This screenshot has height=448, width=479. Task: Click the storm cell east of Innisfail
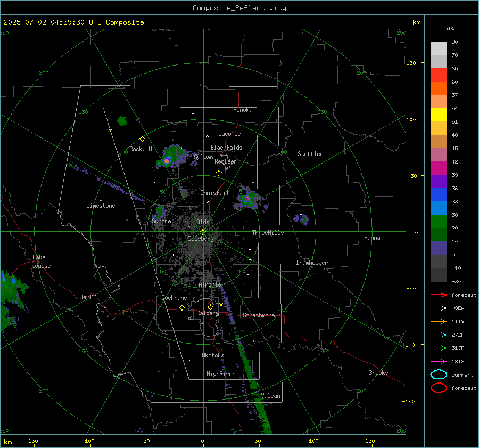tap(247, 198)
